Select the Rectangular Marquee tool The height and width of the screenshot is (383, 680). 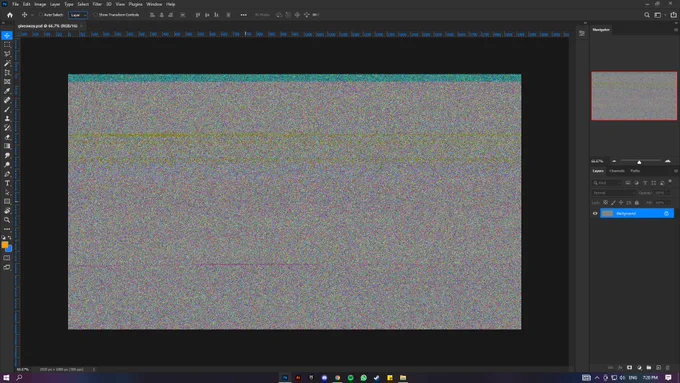click(7, 45)
